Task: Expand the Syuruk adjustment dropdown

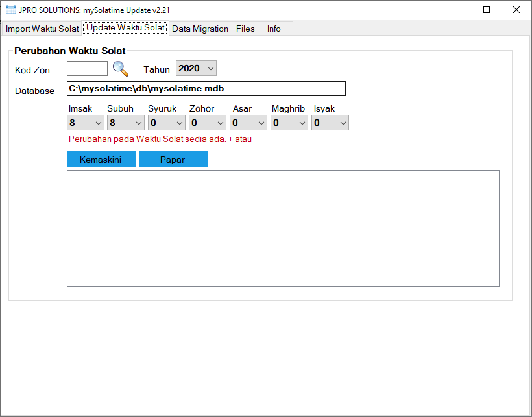Action: pos(167,123)
